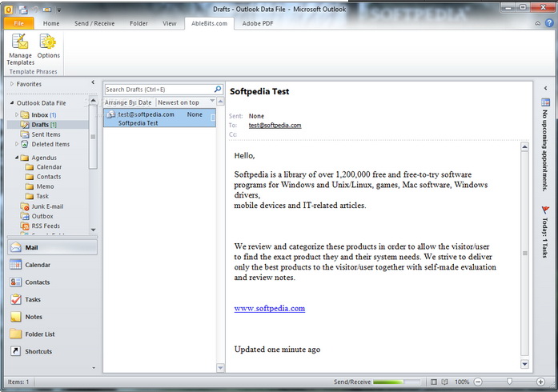Open the RSS Feeds folder
The width and height of the screenshot is (558, 392).
click(40, 226)
